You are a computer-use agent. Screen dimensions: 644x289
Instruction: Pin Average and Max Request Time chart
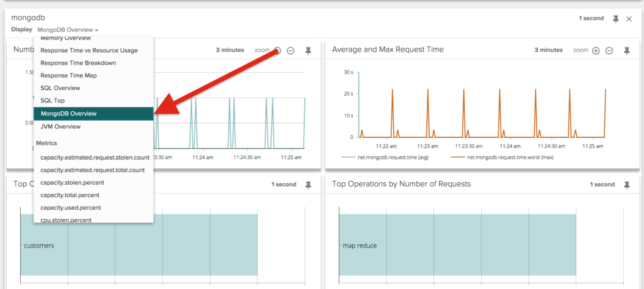click(x=627, y=50)
